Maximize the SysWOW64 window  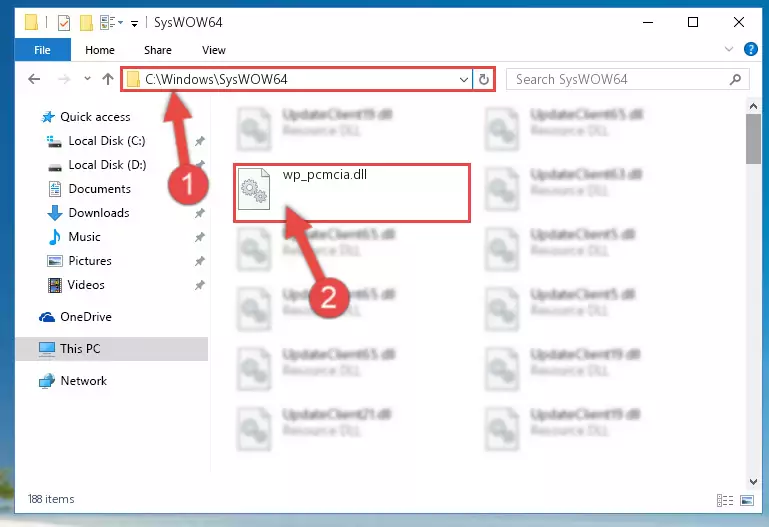(692, 22)
